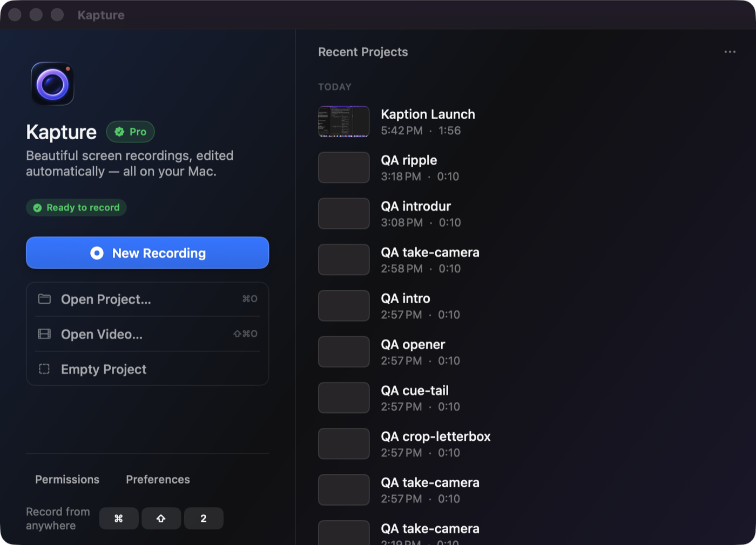The image size is (756, 545).
Task: Open the Kaption Launch thumbnail
Action: (x=344, y=121)
